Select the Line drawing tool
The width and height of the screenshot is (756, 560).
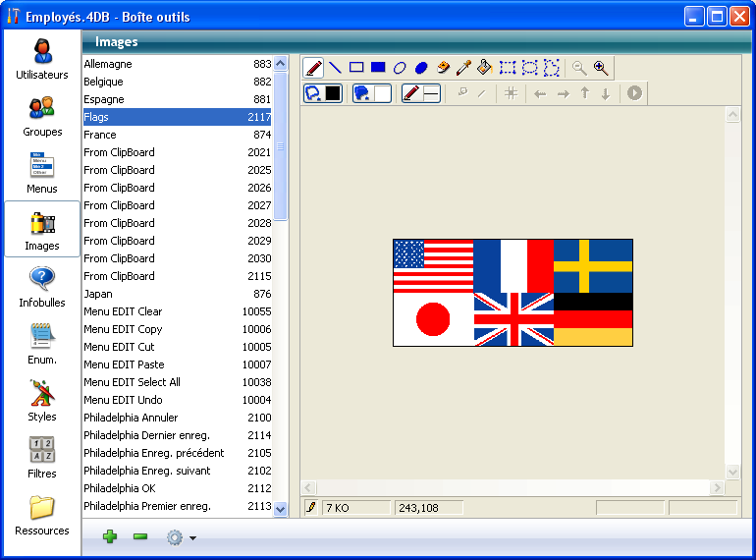click(x=335, y=68)
